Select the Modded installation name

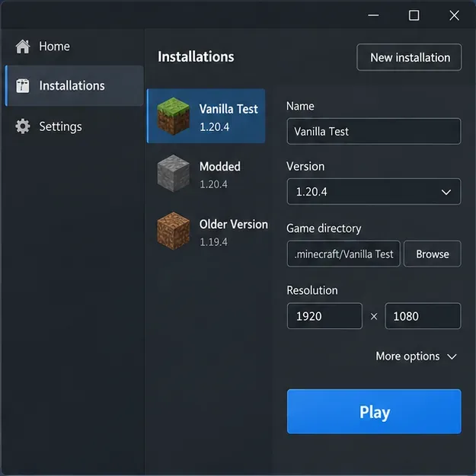tap(220, 167)
